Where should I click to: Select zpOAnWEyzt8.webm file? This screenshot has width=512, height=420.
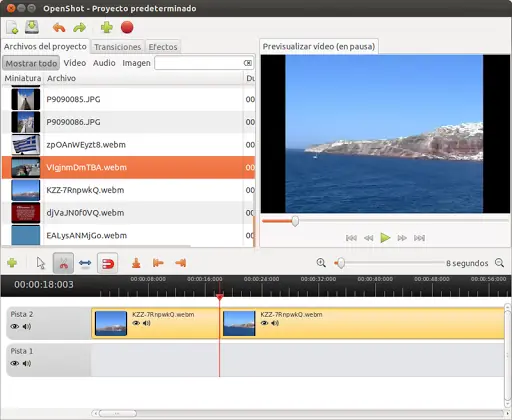[128, 145]
